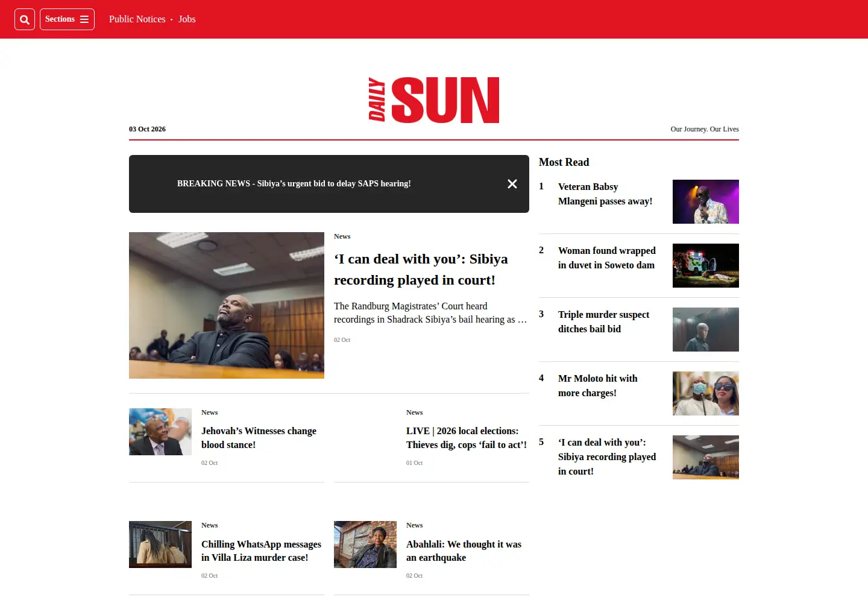
Task: Read Abahlali: We thought it was an earthquake
Action: click(x=464, y=551)
